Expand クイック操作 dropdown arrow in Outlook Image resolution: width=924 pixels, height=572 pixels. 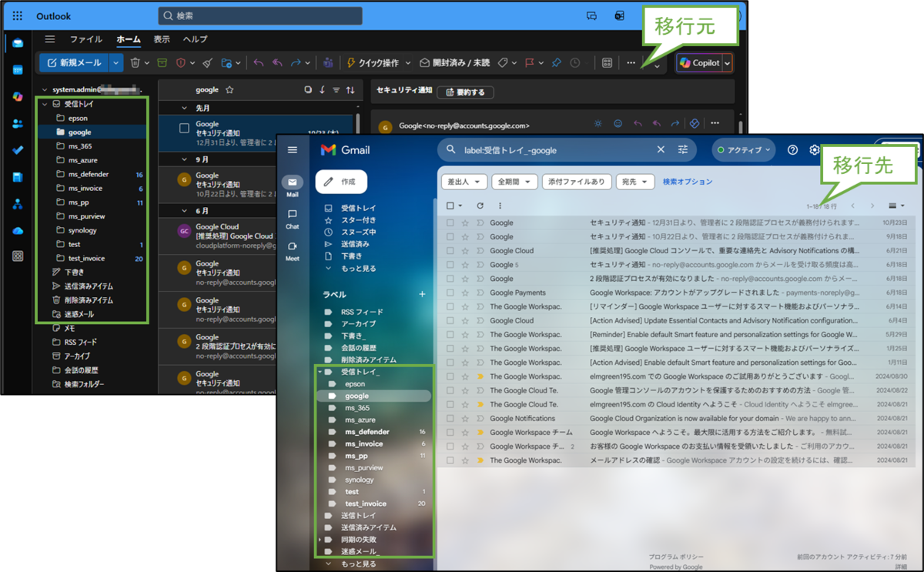pos(407,63)
